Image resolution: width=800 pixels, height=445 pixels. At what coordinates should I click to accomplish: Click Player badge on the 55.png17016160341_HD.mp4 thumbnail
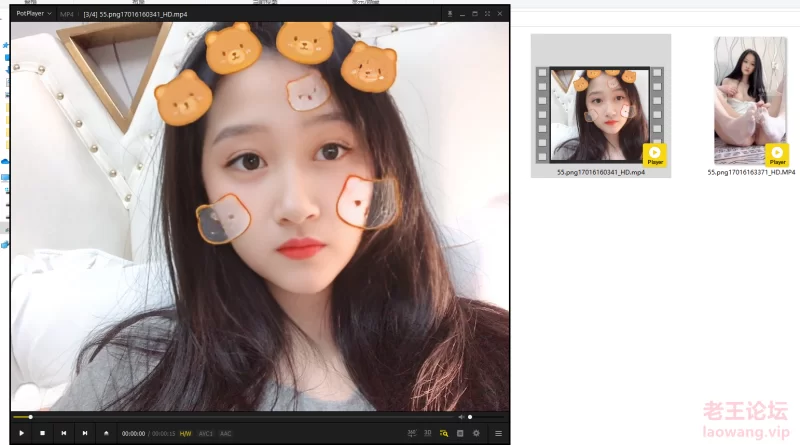pyautogui.click(x=655, y=155)
